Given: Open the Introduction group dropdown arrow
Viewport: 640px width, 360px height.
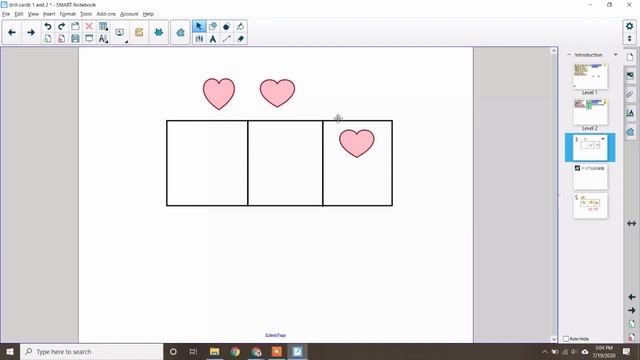Looking at the screenshot, I should [x=616, y=54].
